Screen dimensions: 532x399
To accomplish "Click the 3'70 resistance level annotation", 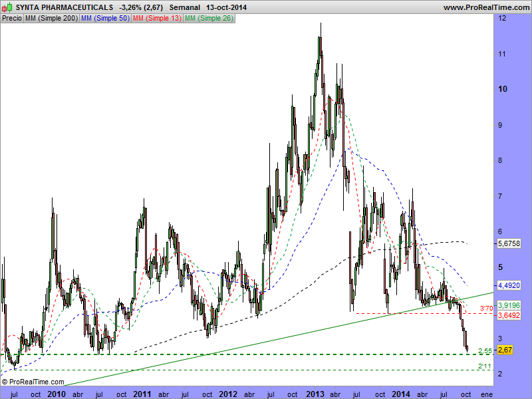I will pos(486,309).
